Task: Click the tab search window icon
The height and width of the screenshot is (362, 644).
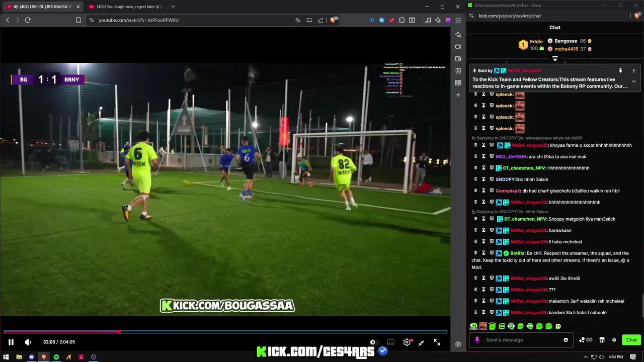Action: click(412, 20)
